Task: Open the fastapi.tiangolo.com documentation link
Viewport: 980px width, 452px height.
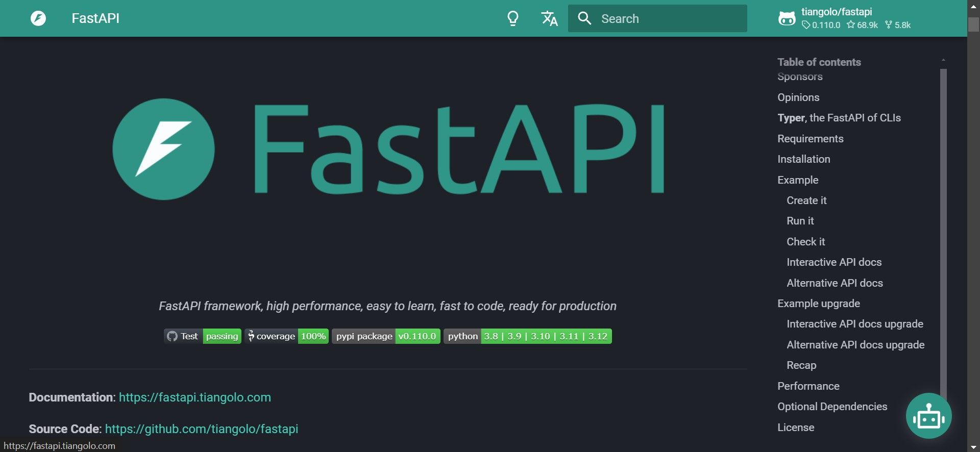Action: tap(195, 397)
